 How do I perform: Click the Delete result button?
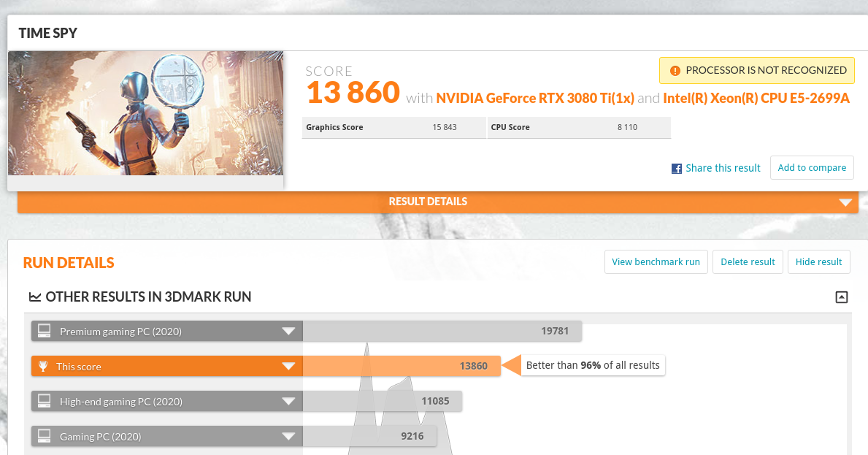tap(748, 262)
